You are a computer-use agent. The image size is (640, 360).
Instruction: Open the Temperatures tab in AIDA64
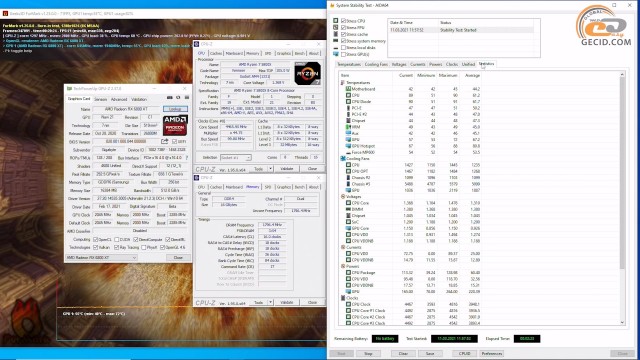349,64
